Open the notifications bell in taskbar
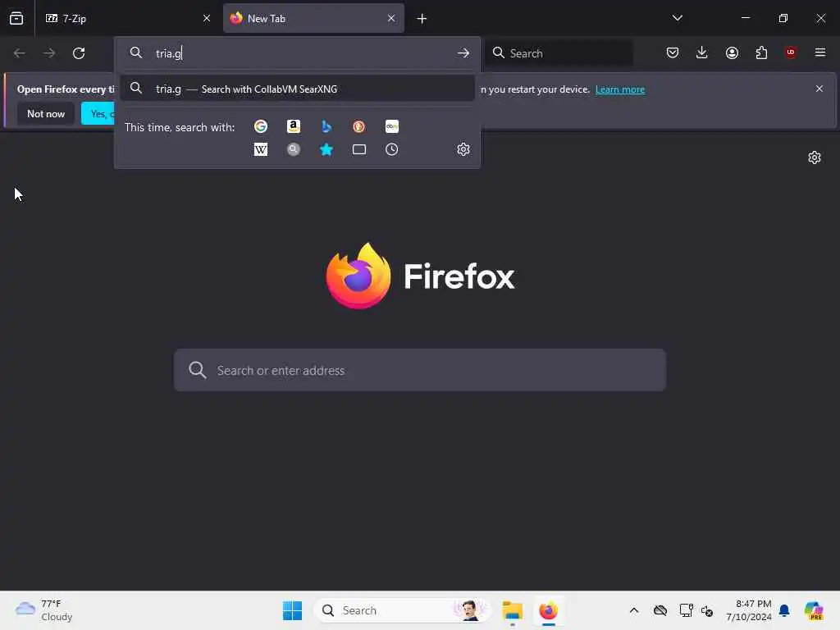 784,610
